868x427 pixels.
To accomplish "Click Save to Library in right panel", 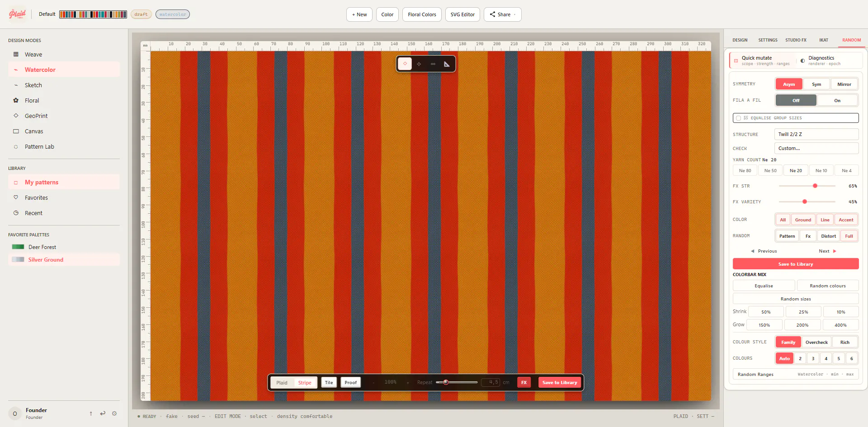I will pos(796,264).
